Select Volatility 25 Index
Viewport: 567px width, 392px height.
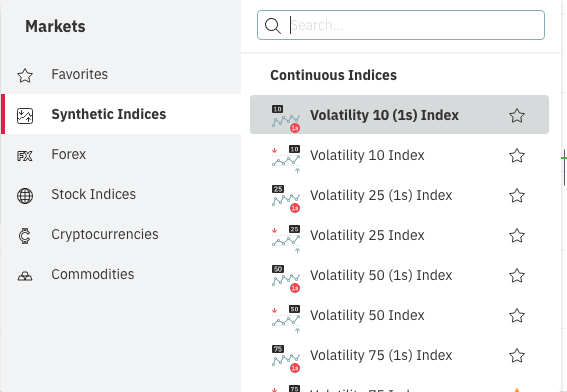(x=399, y=235)
